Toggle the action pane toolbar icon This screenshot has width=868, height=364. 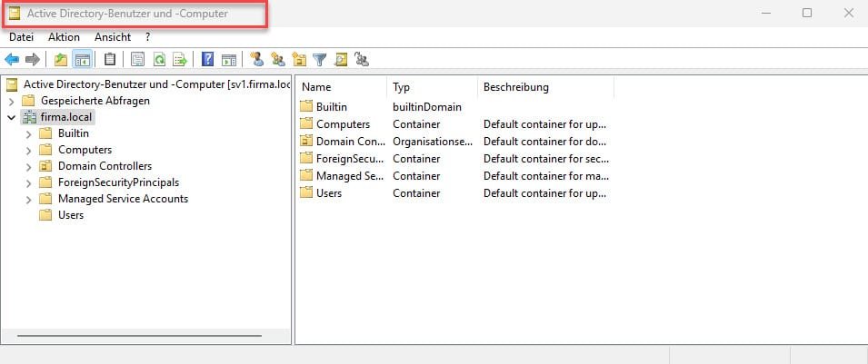229,59
